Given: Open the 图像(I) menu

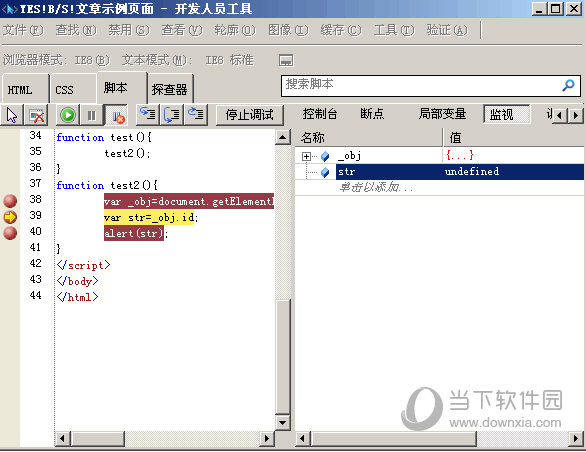Looking at the screenshot, I should point(288,30).
